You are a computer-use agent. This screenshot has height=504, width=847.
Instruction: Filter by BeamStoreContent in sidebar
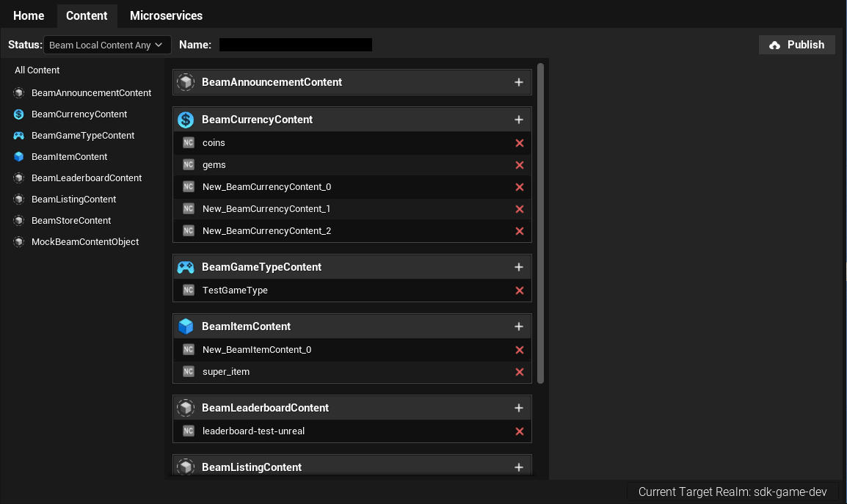(71, 221)
